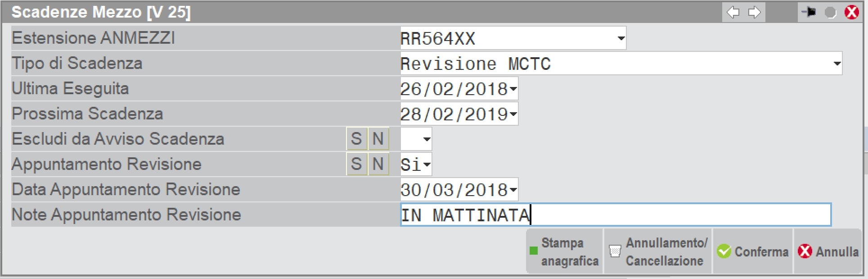Close the Scadenze Mezzo window with red X
The width and height of the screenshot is (868, 279).
tap(851, 12)
